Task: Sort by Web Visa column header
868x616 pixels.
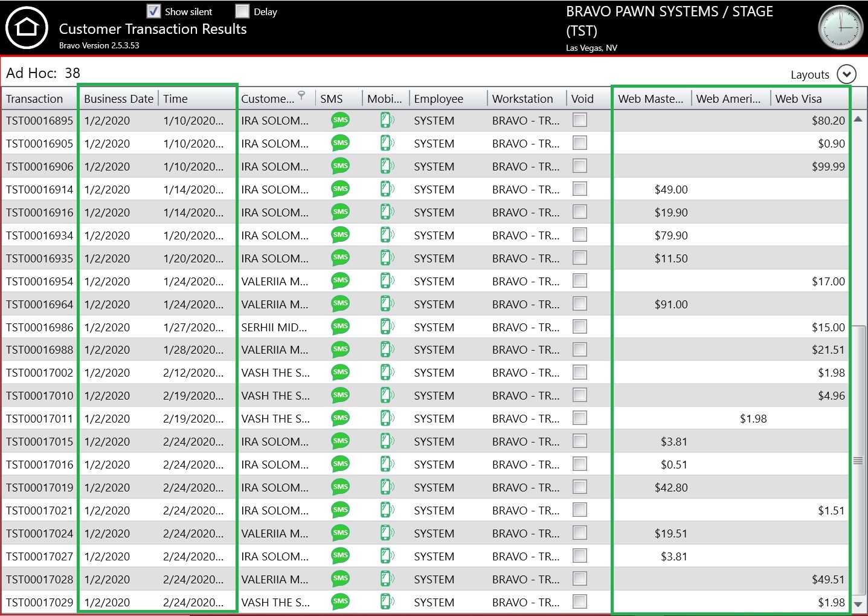Action: [809, 99]
